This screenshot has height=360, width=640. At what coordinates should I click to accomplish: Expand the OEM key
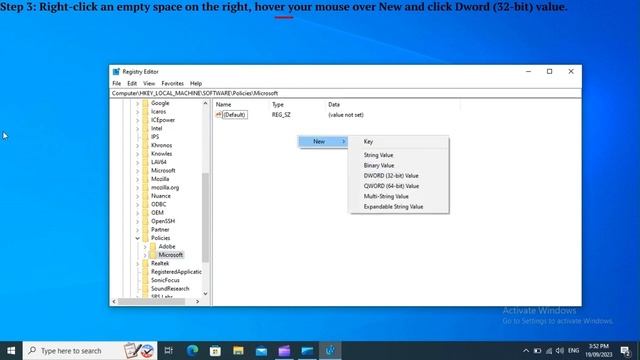click(x=138, y=213)
